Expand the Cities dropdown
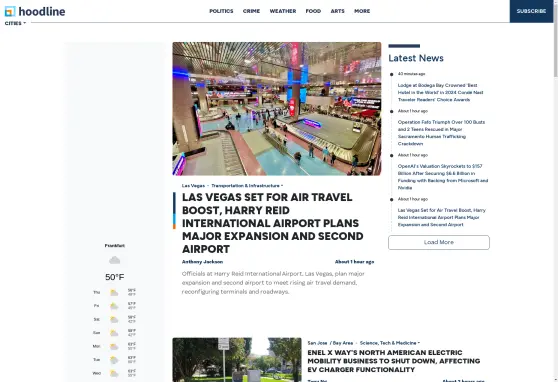Screen dimensions: 558x382 coord(15,23)
